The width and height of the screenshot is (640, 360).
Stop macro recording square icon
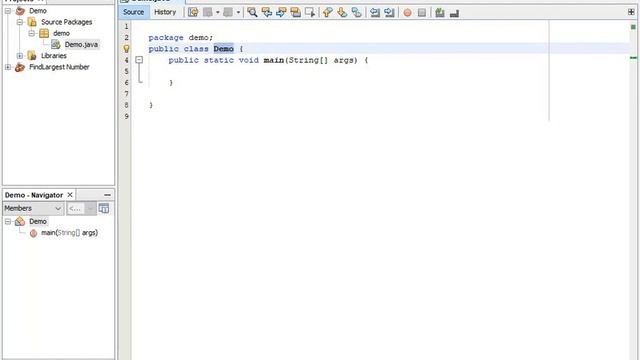tap(422, 13)
